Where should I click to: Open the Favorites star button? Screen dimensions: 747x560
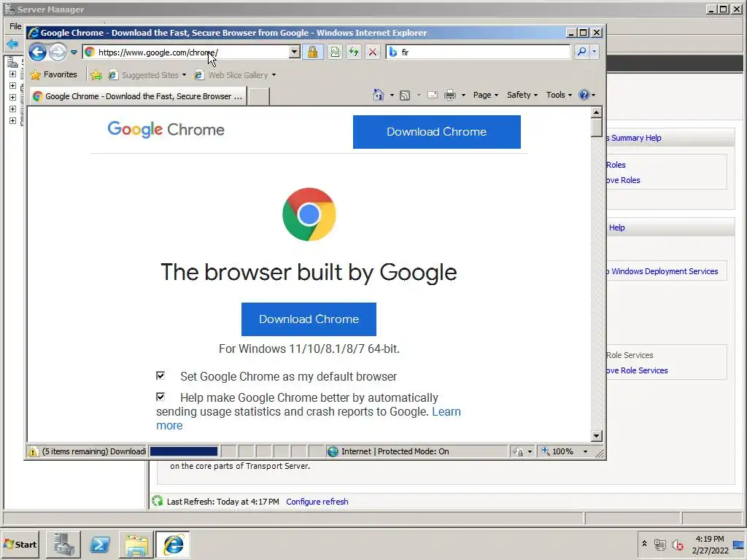[53, 75]
